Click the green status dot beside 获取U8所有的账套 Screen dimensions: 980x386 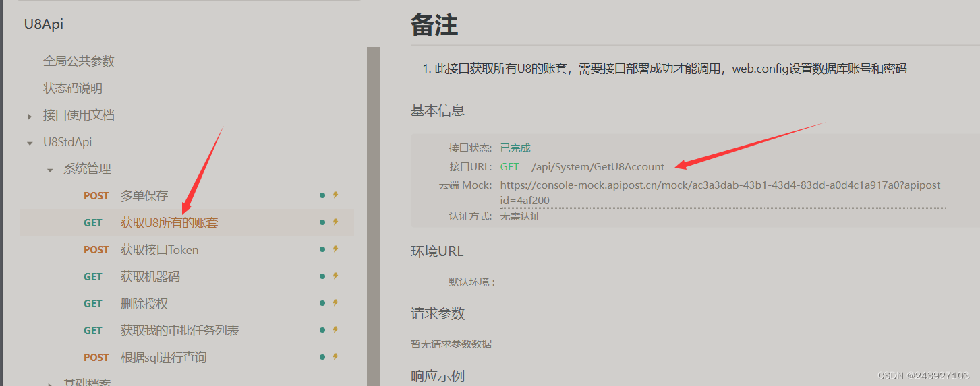[x=322, y=222]
